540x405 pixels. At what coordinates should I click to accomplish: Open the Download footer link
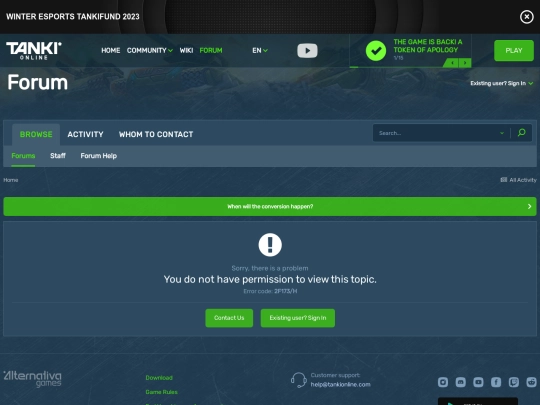pyautogui.click(x=159, y=378)
